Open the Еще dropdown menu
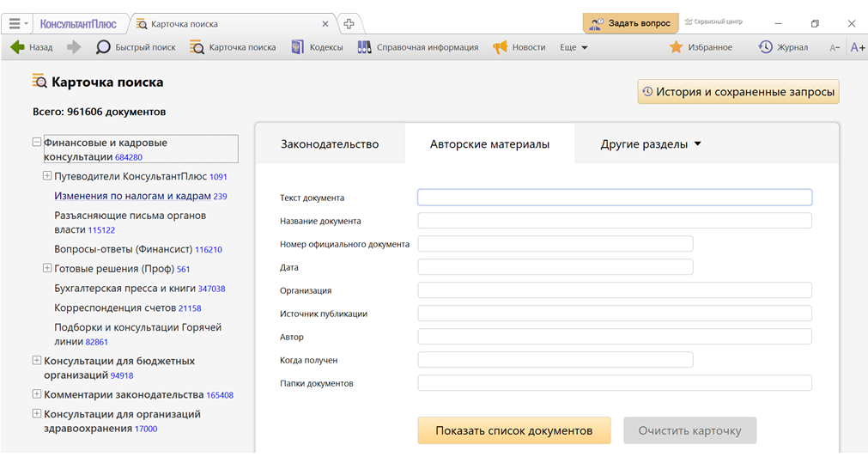 point(574,47)
